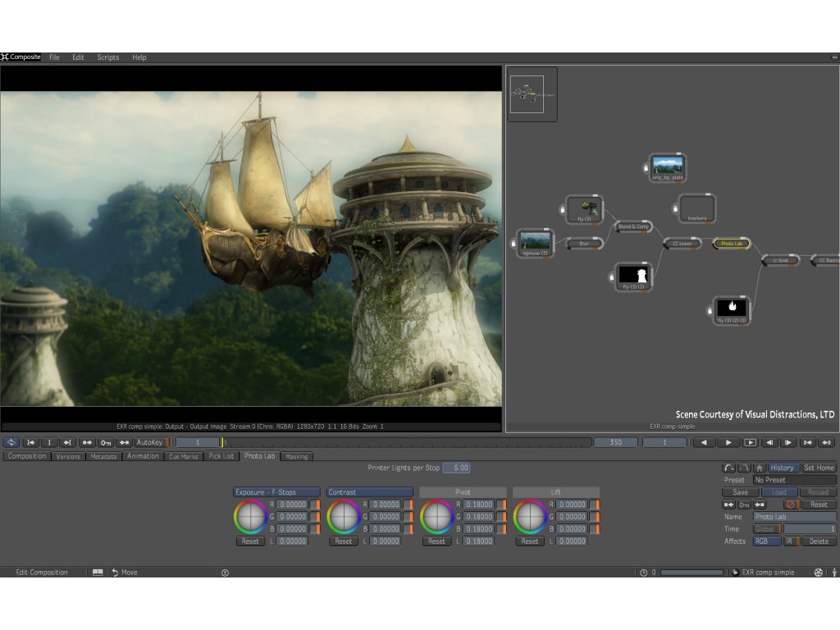Click the play backward button

pos(704,442)
